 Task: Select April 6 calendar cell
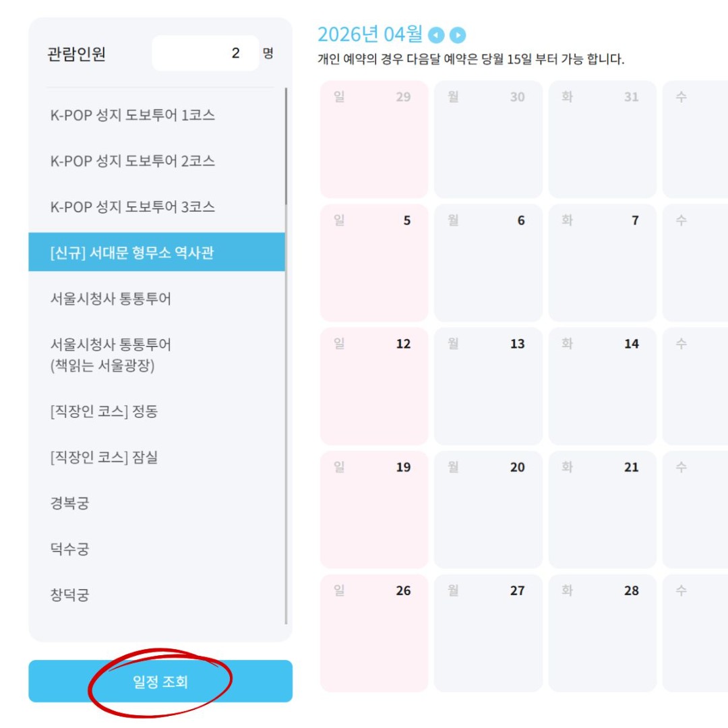[488, 263]
